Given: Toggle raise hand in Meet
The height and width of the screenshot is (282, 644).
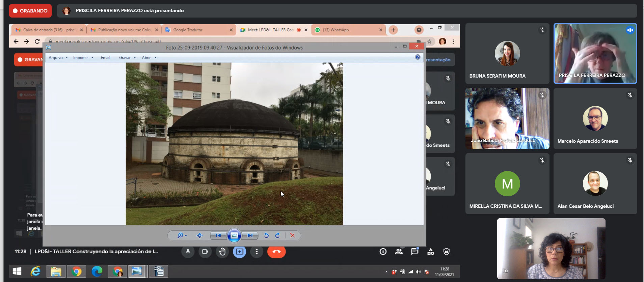Looking at the screenshot, I should click(x=222, y=252).
